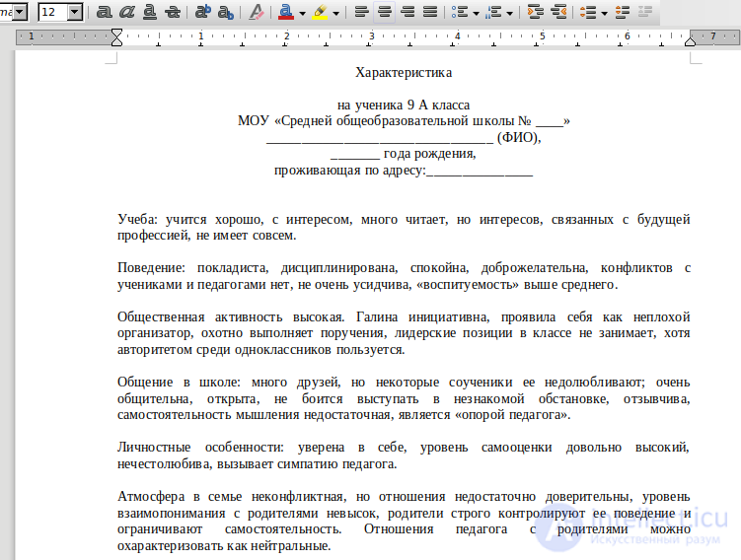Apply Underline formatting

(150, 12)
